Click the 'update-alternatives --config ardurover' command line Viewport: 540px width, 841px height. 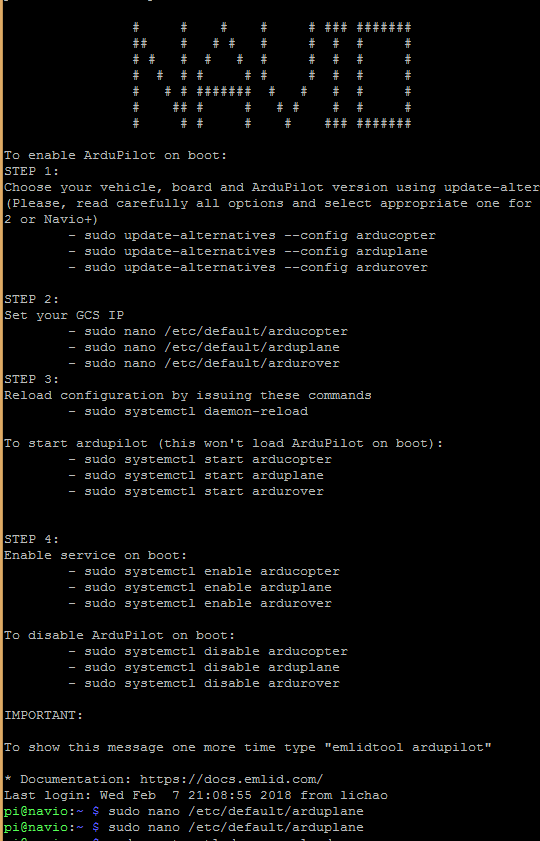tap(248, 267)
